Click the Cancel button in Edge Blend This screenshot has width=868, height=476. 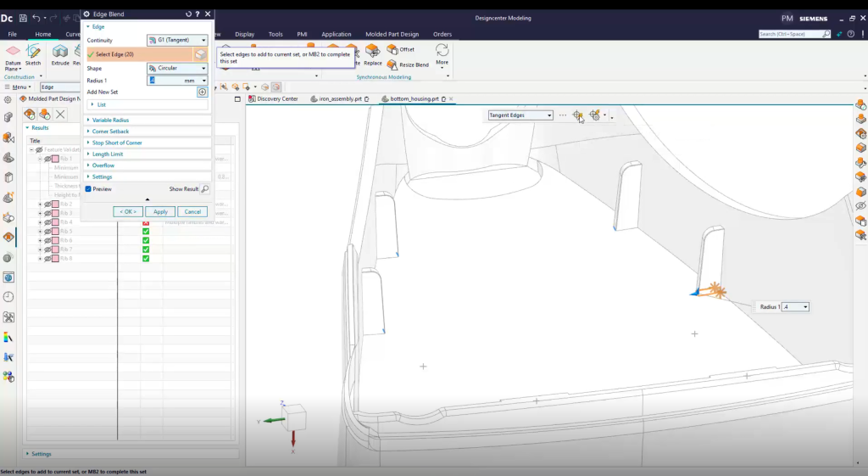click(x=192, y=211)
